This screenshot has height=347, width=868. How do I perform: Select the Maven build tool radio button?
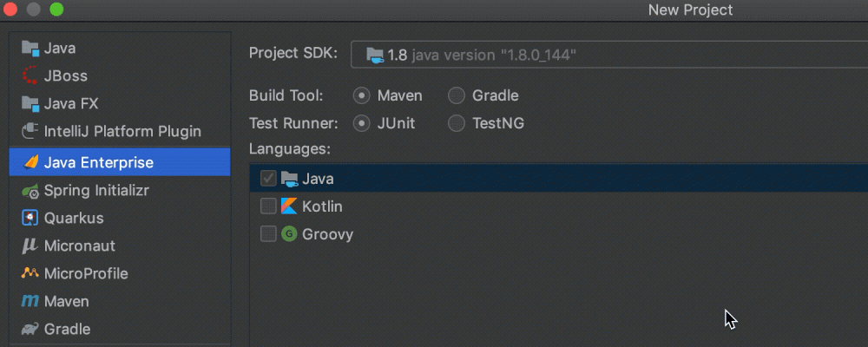click(x=361, y=95)
